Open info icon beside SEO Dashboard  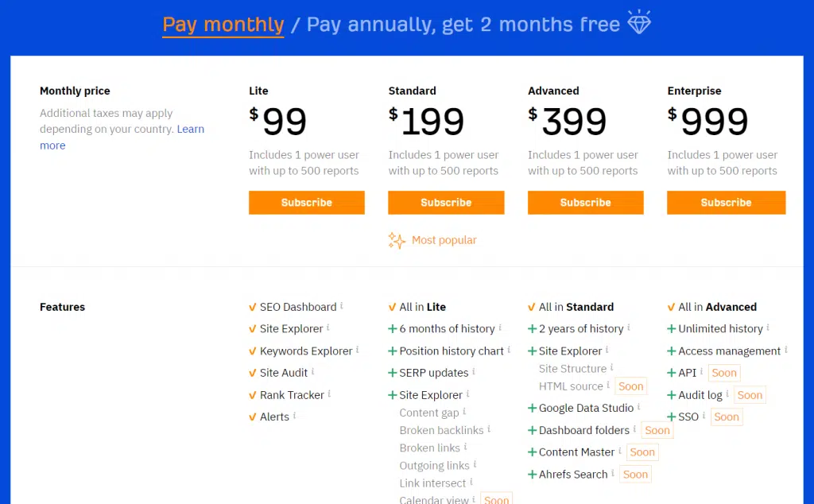point(342,306)
